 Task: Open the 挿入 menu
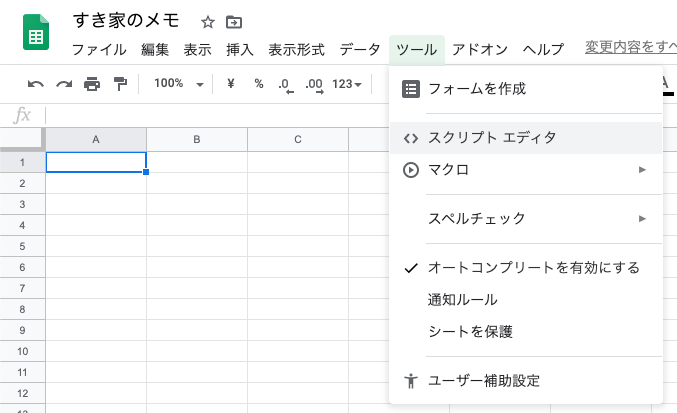[x=240, y=50]
